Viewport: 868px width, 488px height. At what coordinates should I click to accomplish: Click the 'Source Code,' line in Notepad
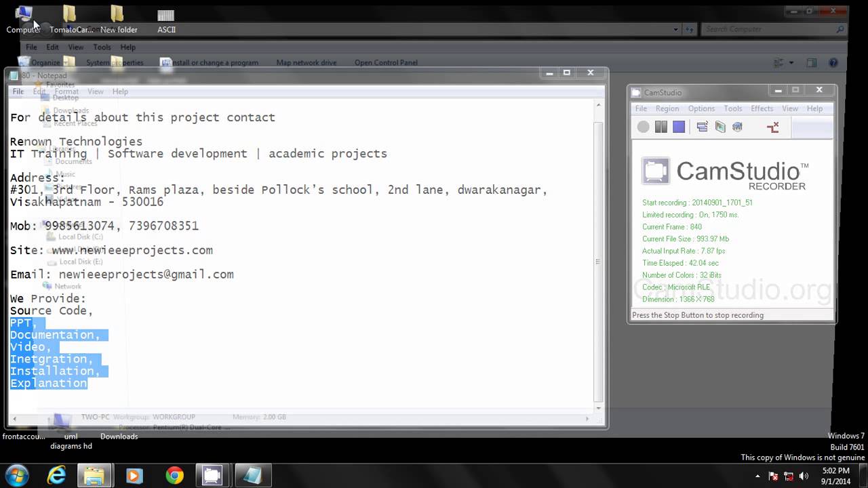pyautogui.click(x=52, y=310)
